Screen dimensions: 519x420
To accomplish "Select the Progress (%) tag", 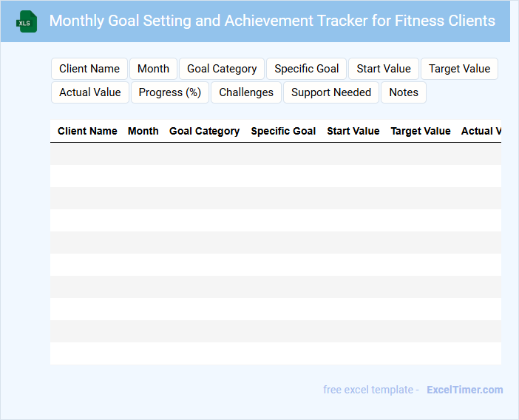I will (x=170, y=92).
